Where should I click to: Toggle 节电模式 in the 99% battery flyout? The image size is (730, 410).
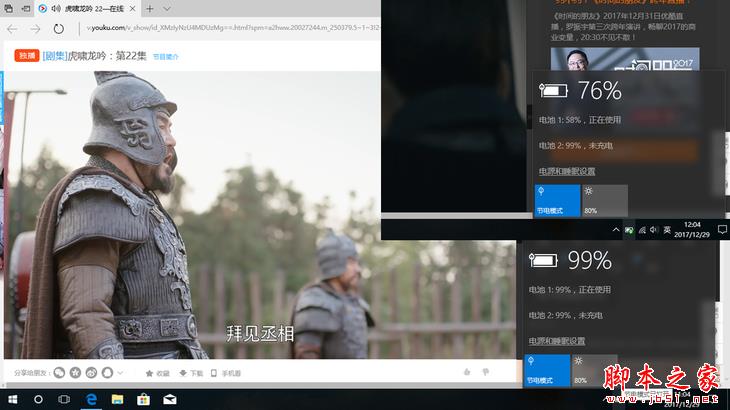(x=547, y=370)
